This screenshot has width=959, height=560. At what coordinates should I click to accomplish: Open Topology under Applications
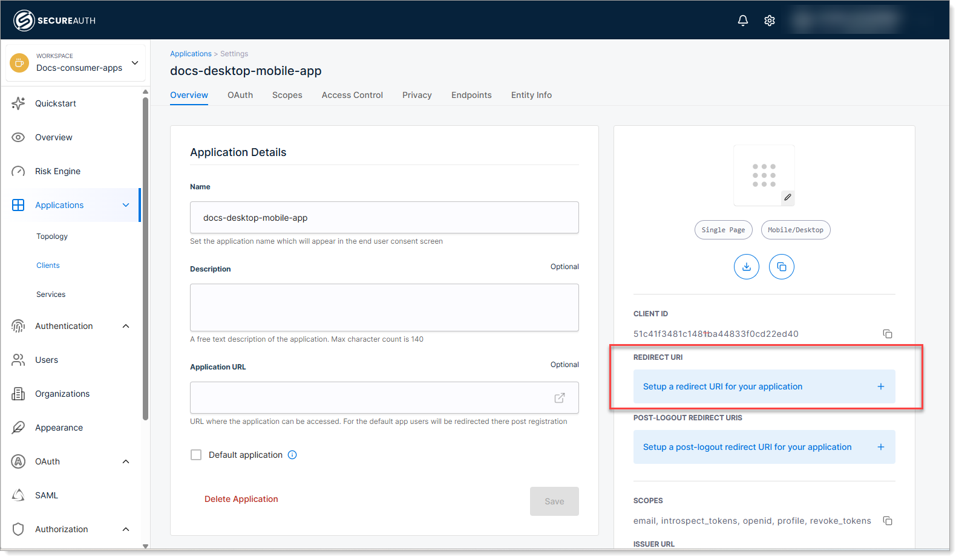(52, 236)
